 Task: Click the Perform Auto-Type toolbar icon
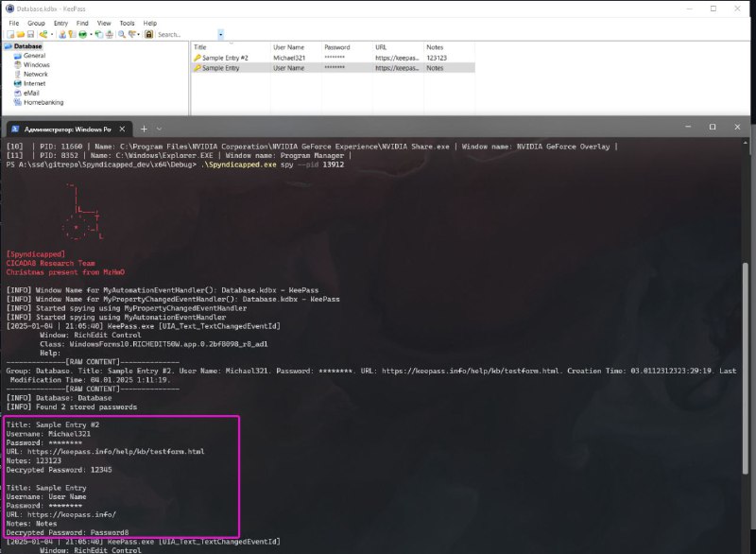(x=110, y=34)
